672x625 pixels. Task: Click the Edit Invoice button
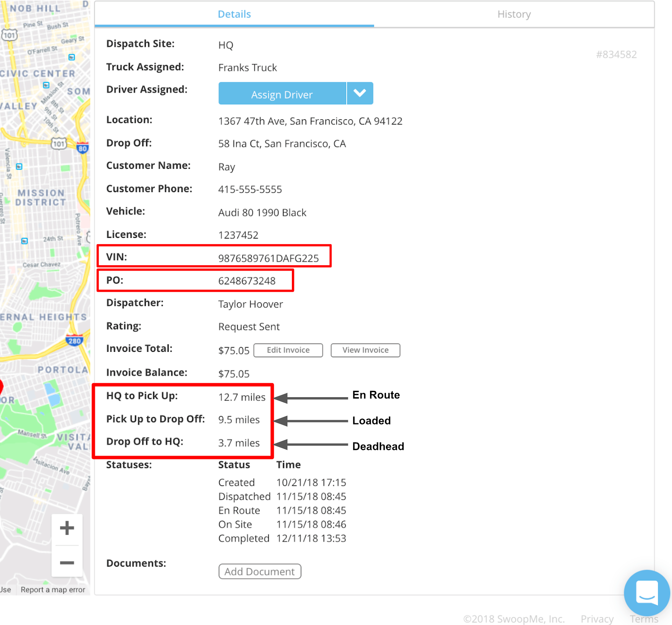288,350
